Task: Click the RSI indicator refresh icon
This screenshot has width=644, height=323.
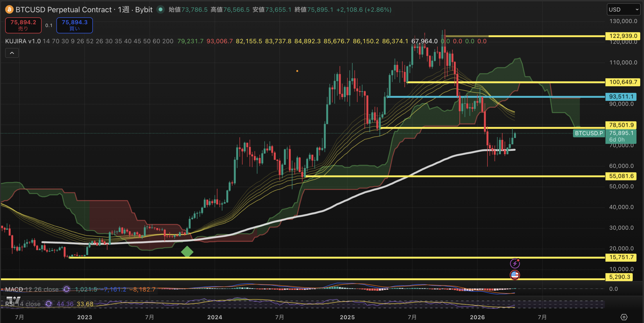Action: [49, 304]
